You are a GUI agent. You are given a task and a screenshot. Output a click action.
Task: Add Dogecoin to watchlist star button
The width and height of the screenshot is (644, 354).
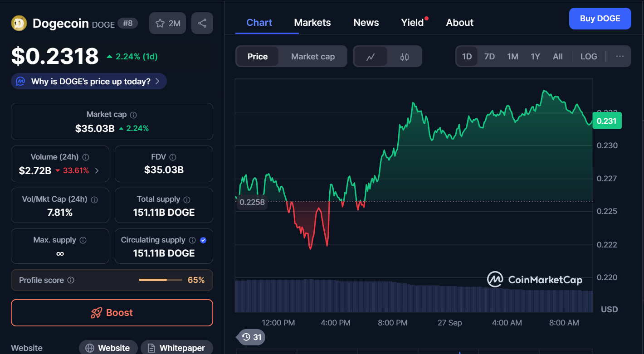click(x=167, y=23)
